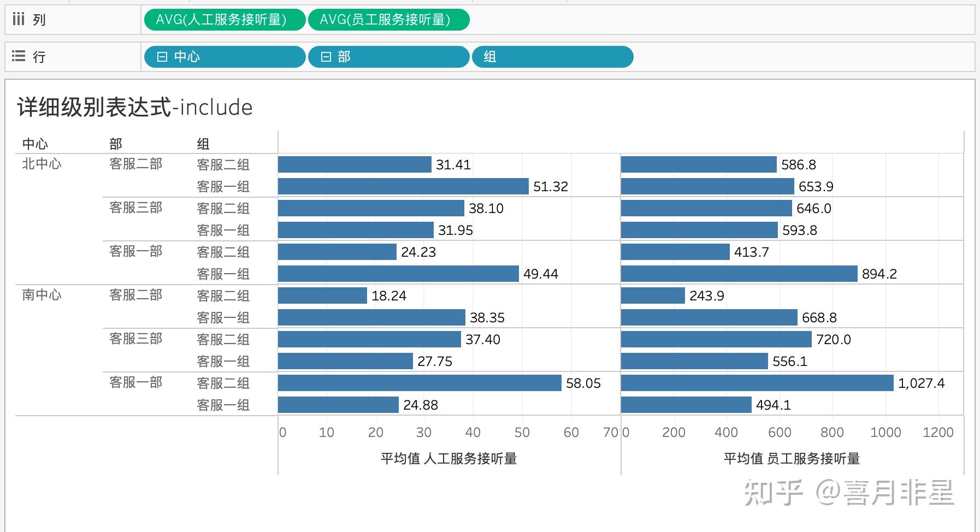Screen dimensions: 980x532
Task: Click the chart title 详细级别表达式-include
Action: pyautogui.click(x=134, y=107)
